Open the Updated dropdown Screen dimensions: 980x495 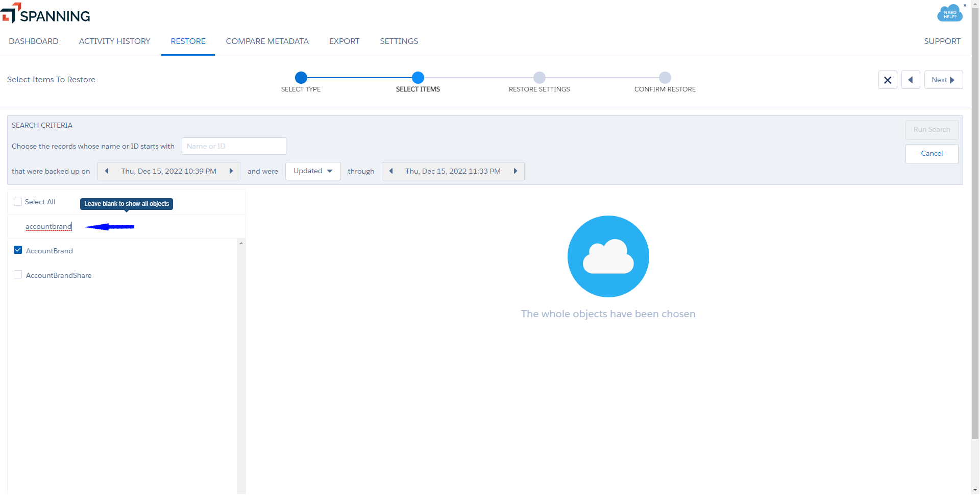click(313, 171)
